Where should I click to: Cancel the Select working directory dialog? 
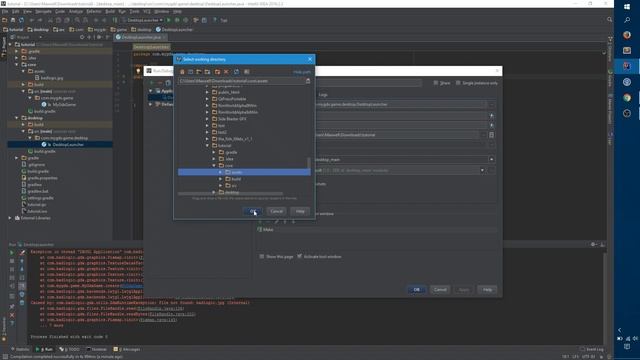[276, 211]
